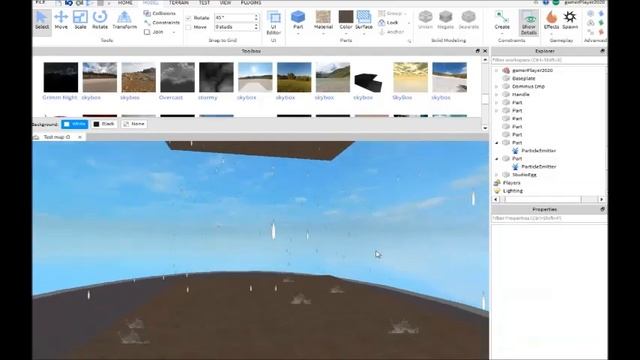Switch to the VIEW ribbon tab
This screenshot has width=640, height=360.
225,2
